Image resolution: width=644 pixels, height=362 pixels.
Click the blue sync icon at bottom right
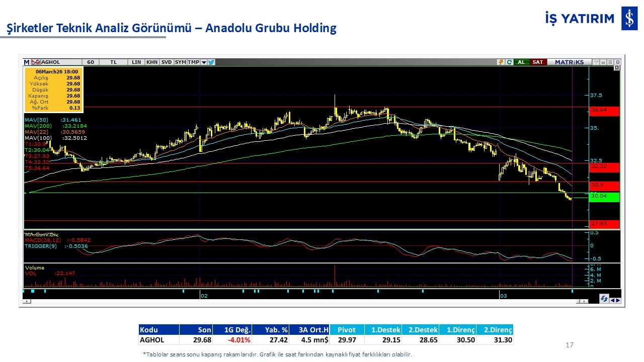[x=604, y=299]
